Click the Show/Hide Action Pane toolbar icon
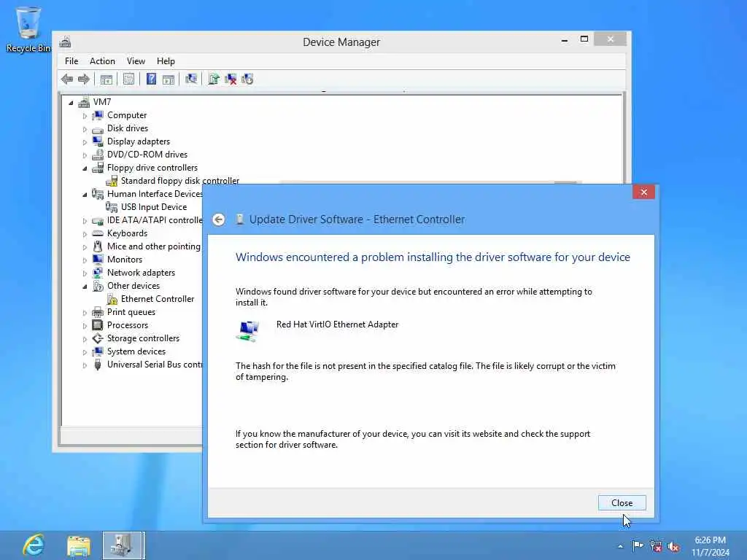 pyautogui.click(x=169, y=79)
